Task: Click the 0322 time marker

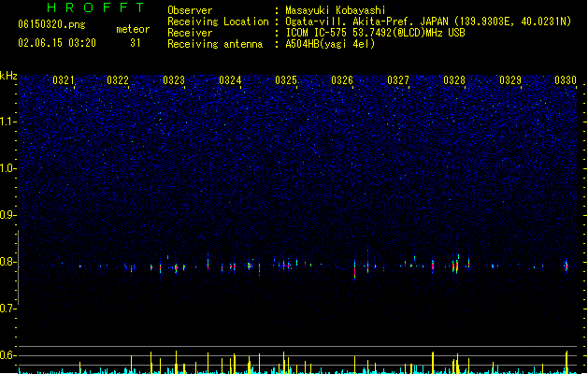Action: click(118, 80)
